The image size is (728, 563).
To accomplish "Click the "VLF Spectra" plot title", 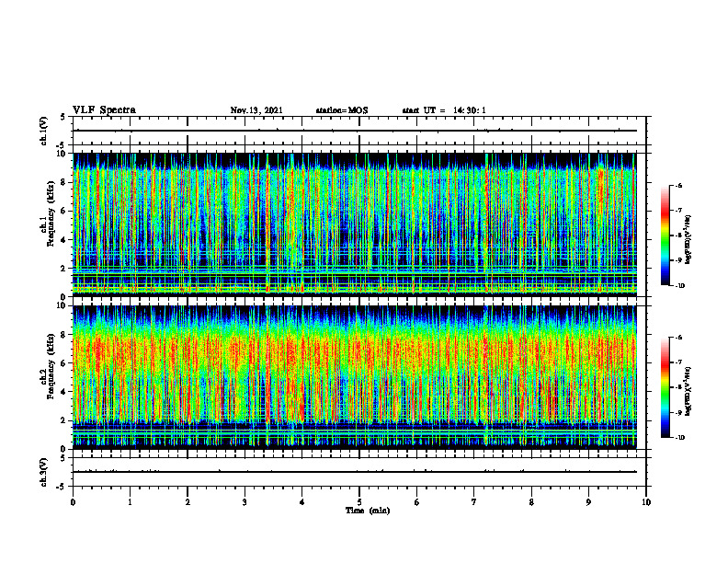I will tap(104, 110).
